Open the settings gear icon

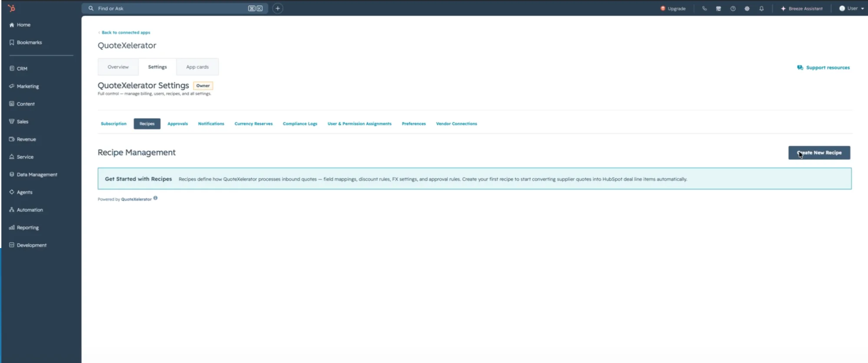pos(747,8)
